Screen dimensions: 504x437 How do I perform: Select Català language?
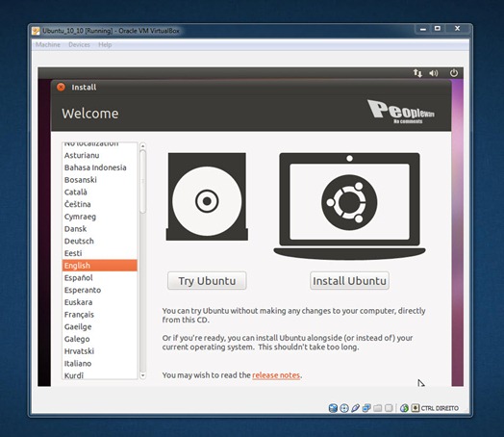click(100, 192)
